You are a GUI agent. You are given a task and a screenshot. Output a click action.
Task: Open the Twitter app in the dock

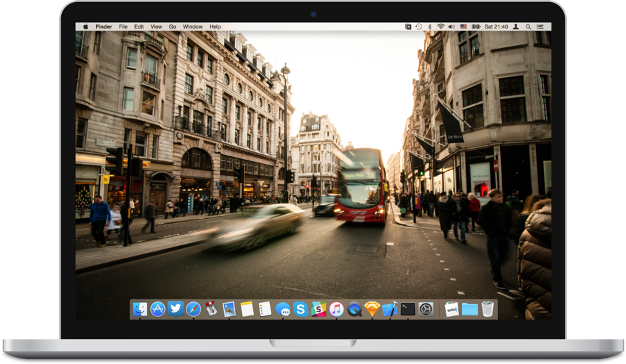click(176, 309)
